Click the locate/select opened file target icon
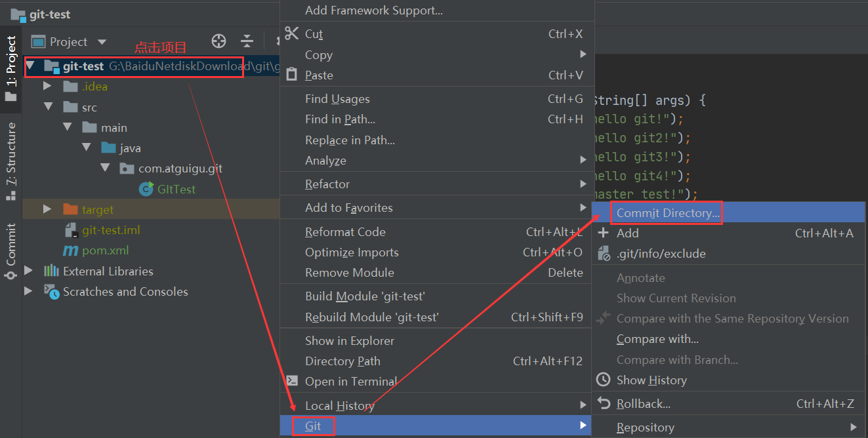 tap(219, 41)
